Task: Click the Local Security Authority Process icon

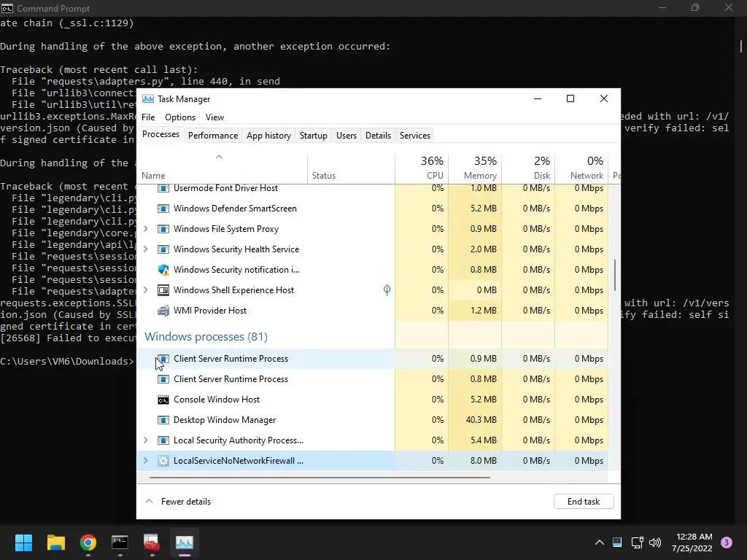Action: tap(163, 440)
